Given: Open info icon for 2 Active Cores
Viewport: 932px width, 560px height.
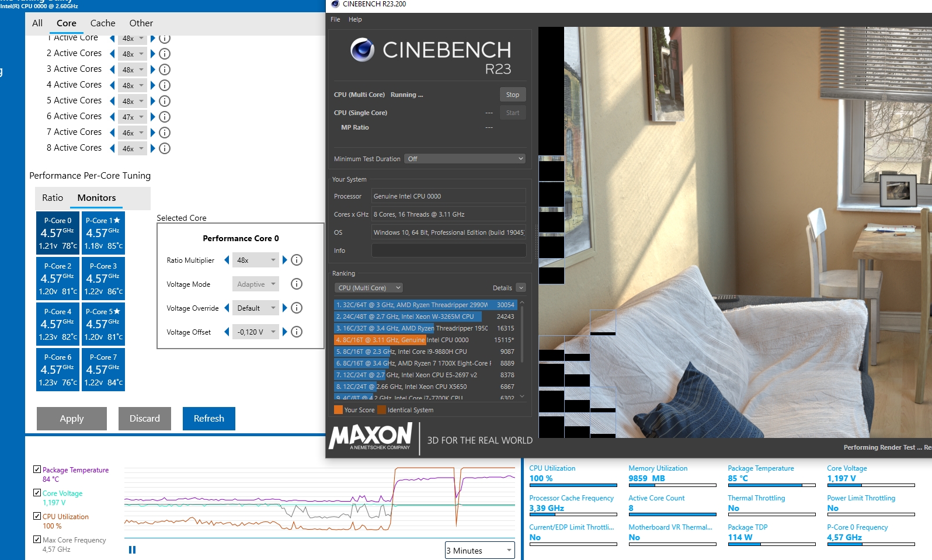Looking at the screenshot, I should [165, 54].
